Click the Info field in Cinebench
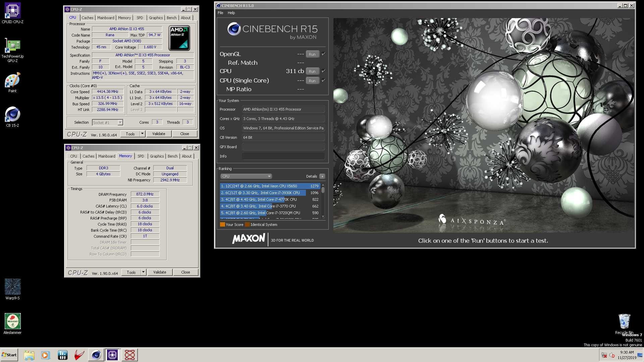This screenshot has width=644, height=362. point(283,156)
